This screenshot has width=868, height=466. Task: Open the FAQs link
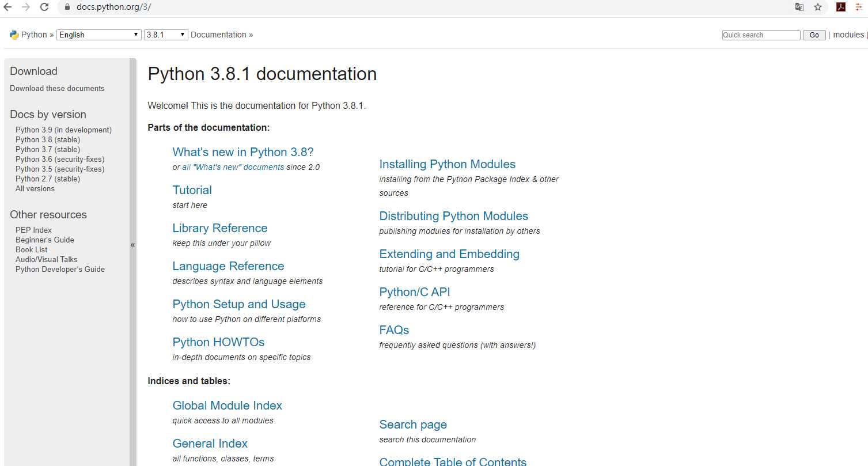tap(395, 330)
